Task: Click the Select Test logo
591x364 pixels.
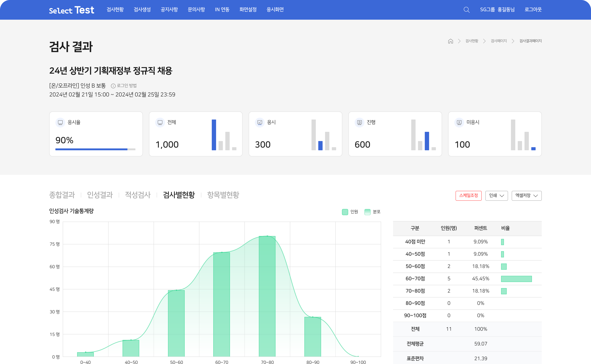Action: point(72,10)
